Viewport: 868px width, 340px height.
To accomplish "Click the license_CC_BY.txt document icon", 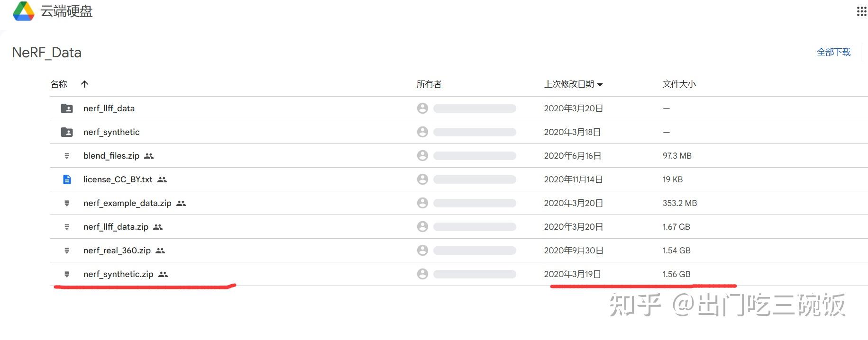I will coord(67,179).
